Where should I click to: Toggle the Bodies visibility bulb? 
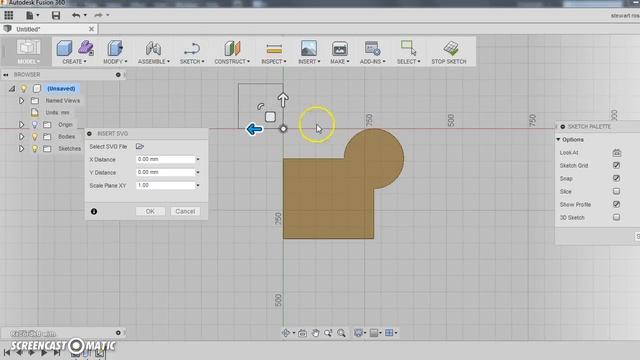point(35,136)
